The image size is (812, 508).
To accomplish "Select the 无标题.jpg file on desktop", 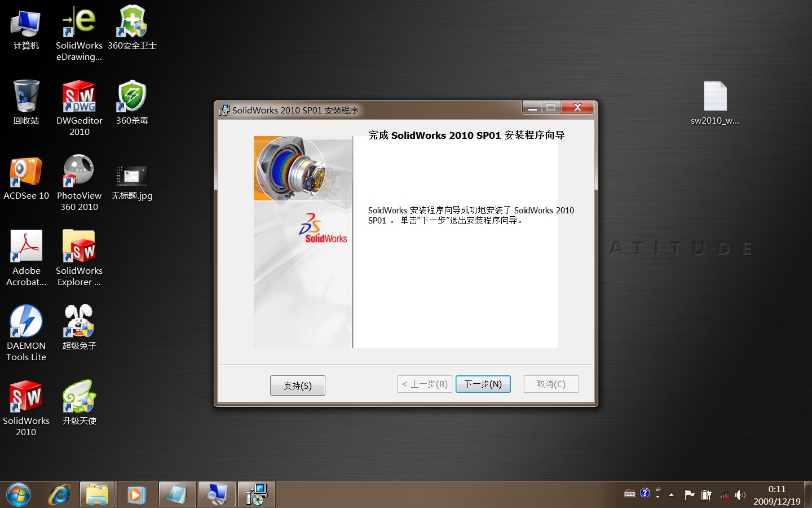I will pos(132,183).
